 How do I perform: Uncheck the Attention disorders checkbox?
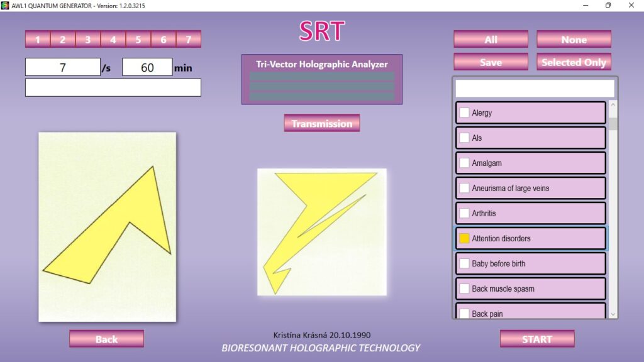[464, 239]
